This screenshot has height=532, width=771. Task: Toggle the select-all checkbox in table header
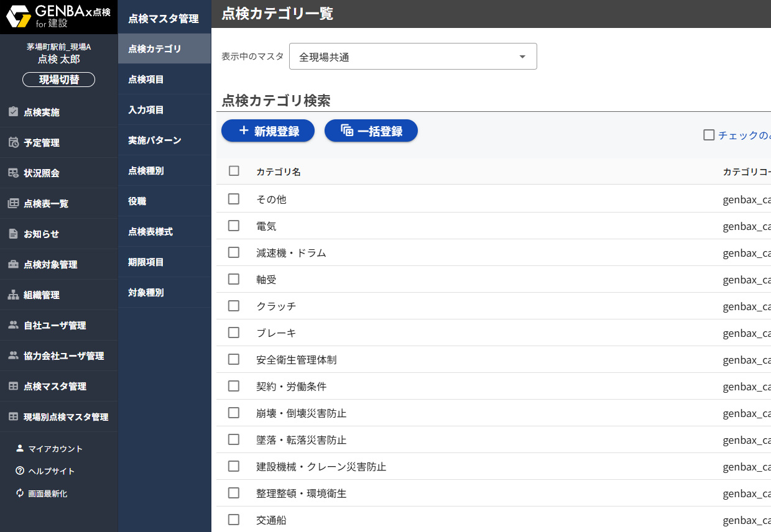(234, 171)
